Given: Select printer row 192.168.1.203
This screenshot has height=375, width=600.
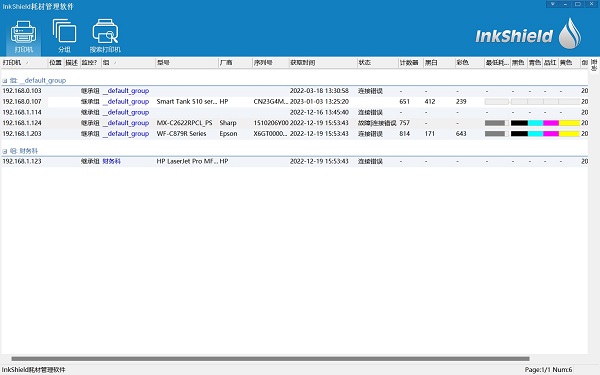Looking at the screenshot, I should tap(295, 134).
